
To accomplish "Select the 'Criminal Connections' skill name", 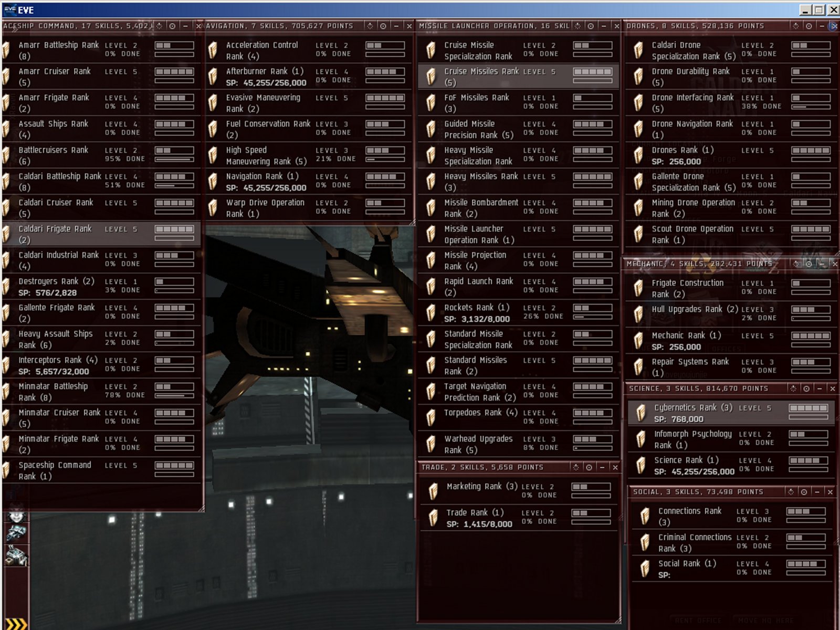I will click(x=695, y=537).
